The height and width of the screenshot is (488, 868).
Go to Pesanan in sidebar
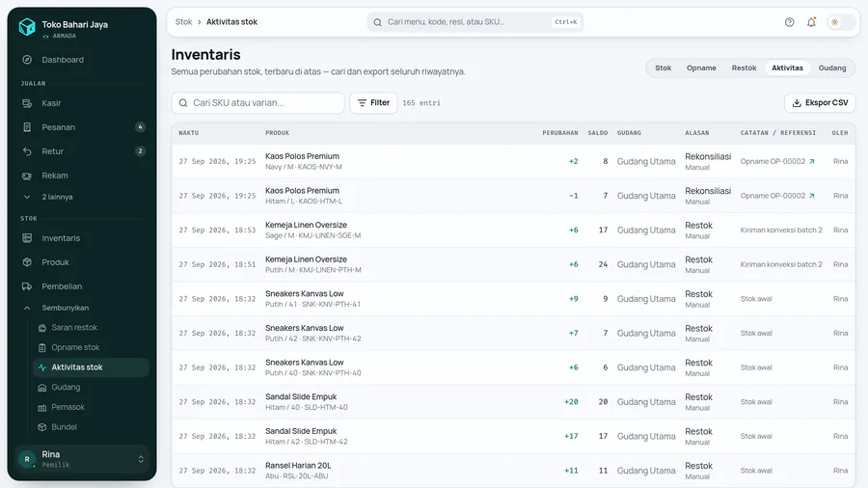(82, 127)
